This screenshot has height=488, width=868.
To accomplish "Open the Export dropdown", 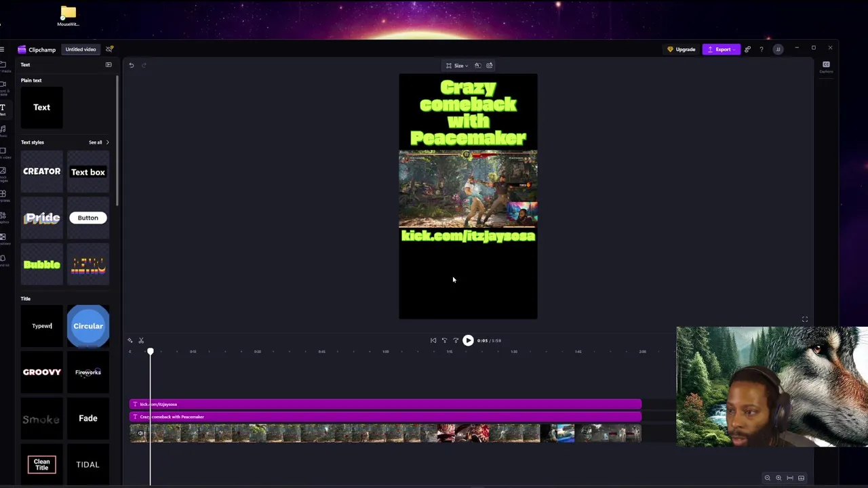I will (722, 49).
